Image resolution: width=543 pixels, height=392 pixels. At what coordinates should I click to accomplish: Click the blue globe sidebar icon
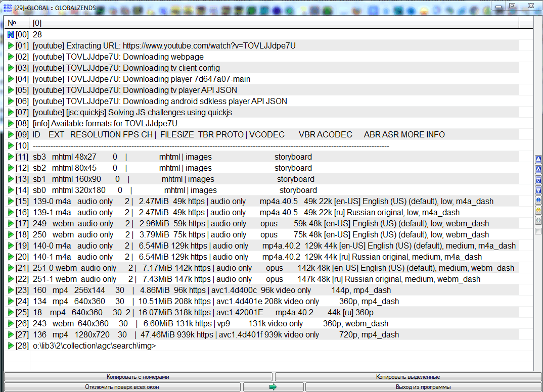[538, 200]
